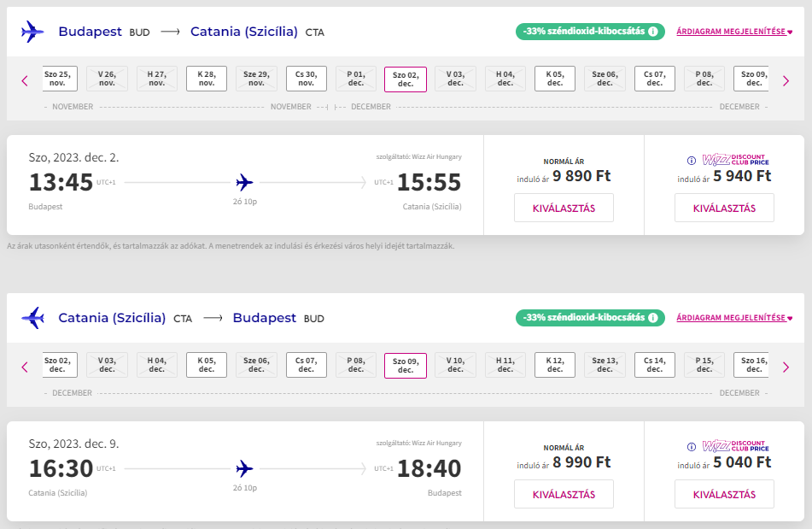Click info icon on return CO2 emission badge

653,318
